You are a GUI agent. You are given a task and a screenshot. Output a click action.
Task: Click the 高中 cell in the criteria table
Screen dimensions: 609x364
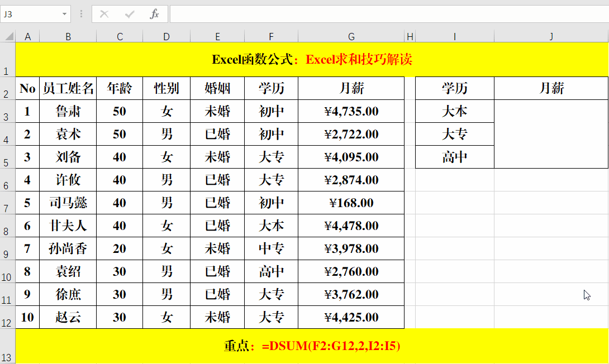pos(454,157)
